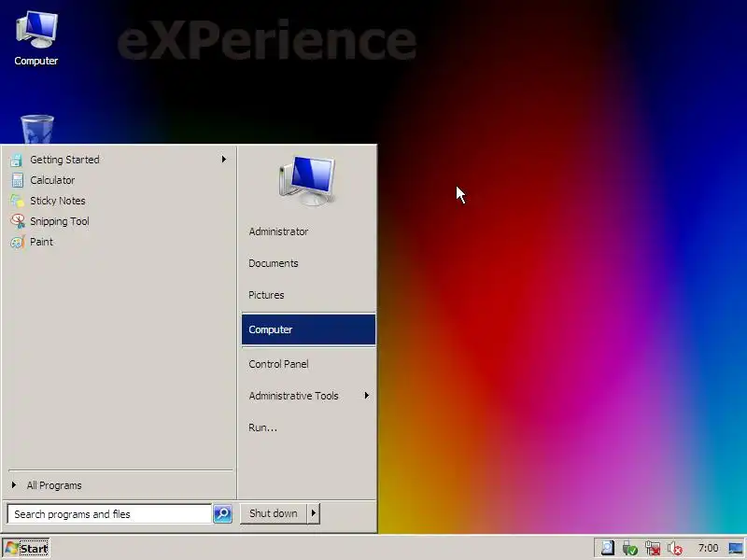This screenshot has height=560, width=747.
Task: Click the Windows flag logo on Start button
Action: [12, 548]
